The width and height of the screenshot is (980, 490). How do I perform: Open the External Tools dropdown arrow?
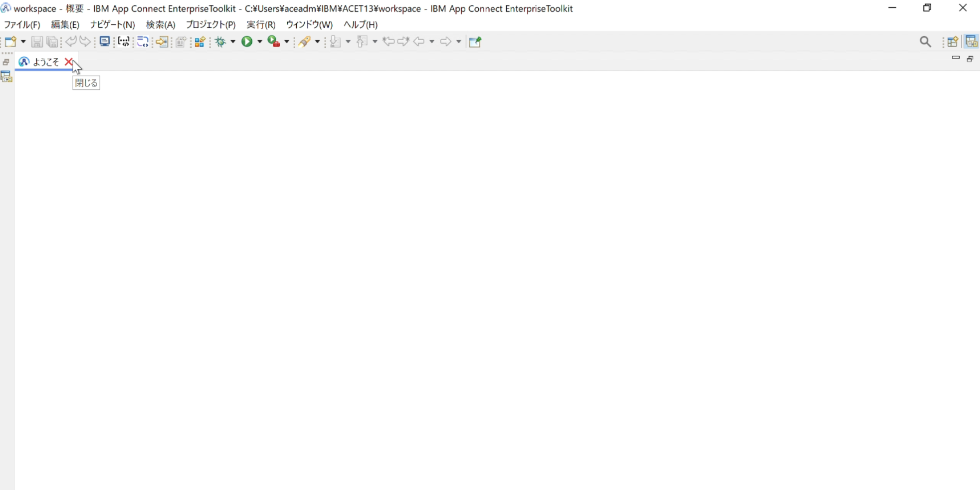(x=286, y=42)
